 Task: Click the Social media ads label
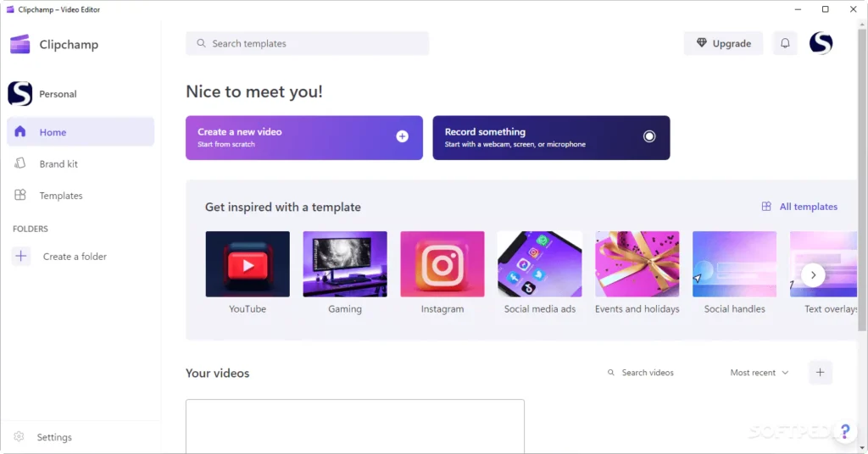click(540, 309)
